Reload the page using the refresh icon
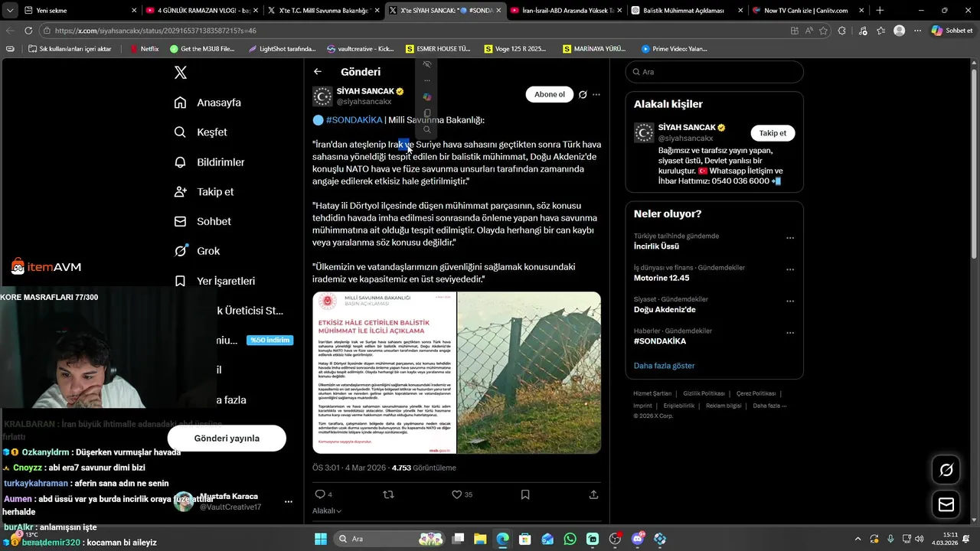Image resolution: width=980 pixels, height=551 pixels. pyautogui.click(x=28, y=31)
